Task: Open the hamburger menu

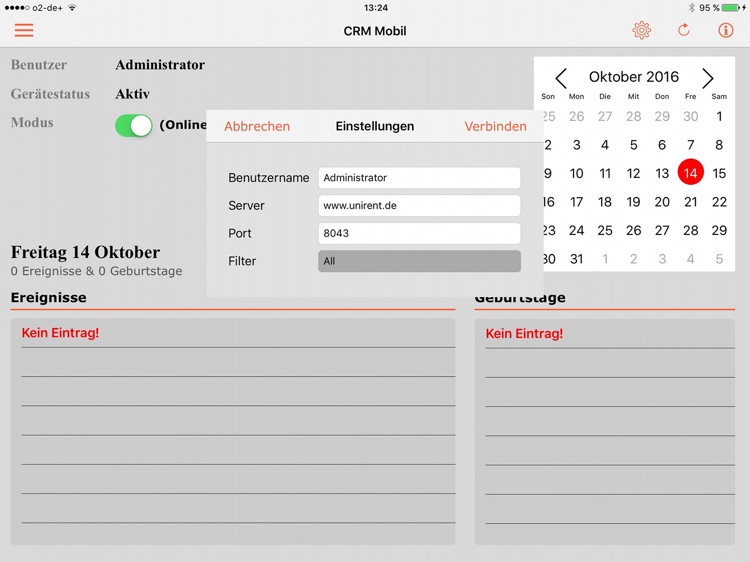Action: pyautogui.click(x=24, y=30)
